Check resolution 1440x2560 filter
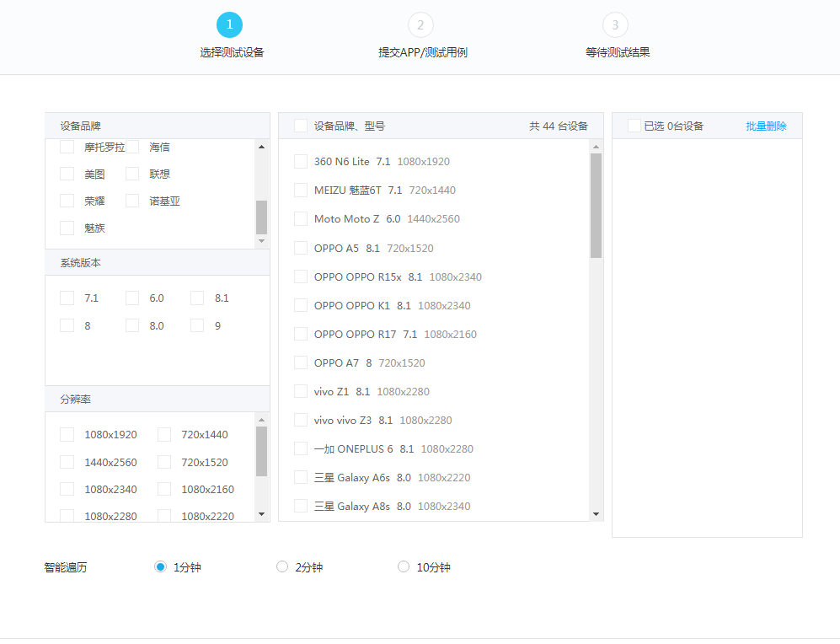This screenshot has height=644, width=840. click(67, 462)
